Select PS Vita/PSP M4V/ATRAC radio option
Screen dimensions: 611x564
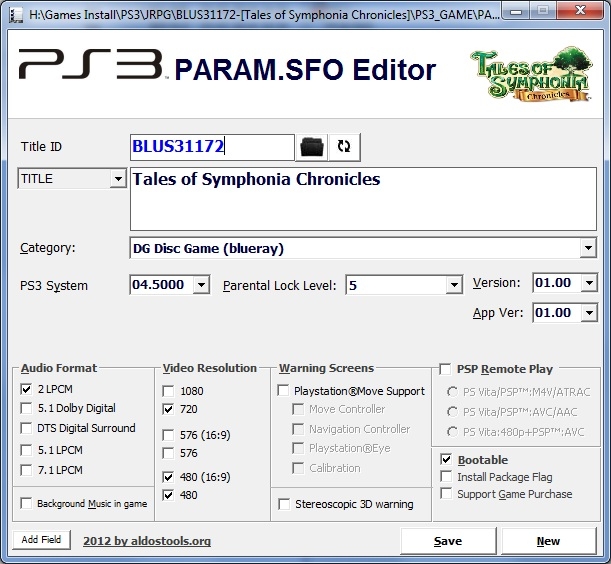[x=452, y=392]
